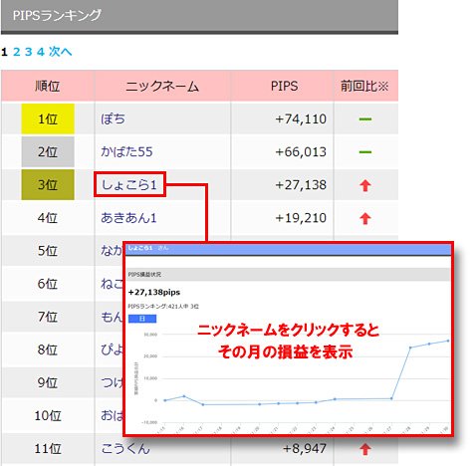
Task: Click green dash icon in ぽち row
Action: point(365,118)
